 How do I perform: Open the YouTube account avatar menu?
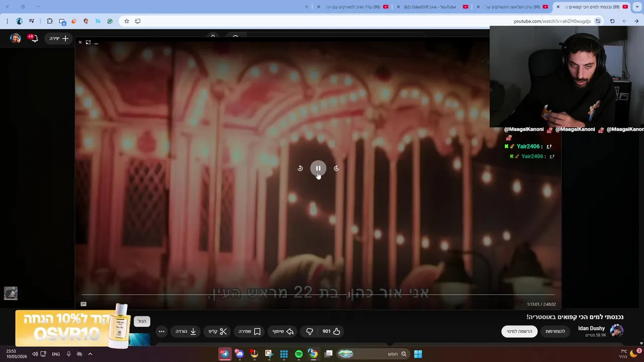[16, 38]
